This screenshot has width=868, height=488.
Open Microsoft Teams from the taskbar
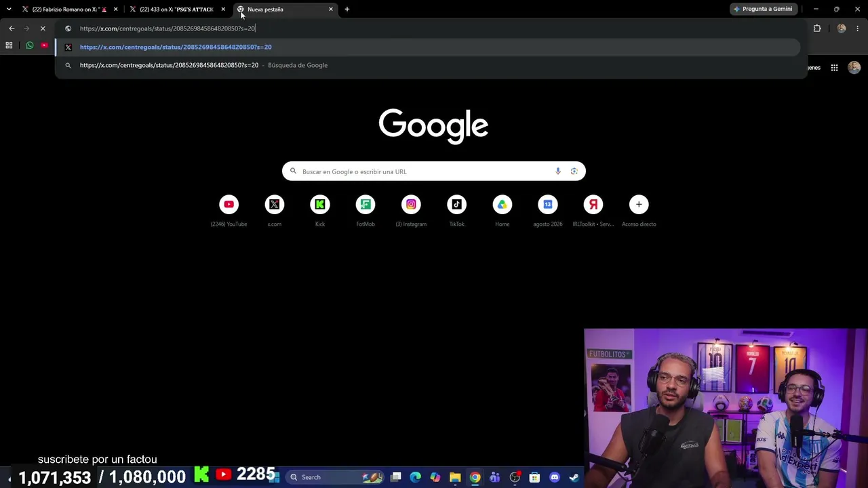click(x=495, y=477)
